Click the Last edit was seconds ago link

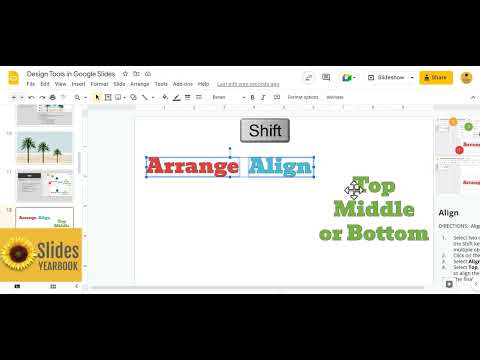click(248, 84)
